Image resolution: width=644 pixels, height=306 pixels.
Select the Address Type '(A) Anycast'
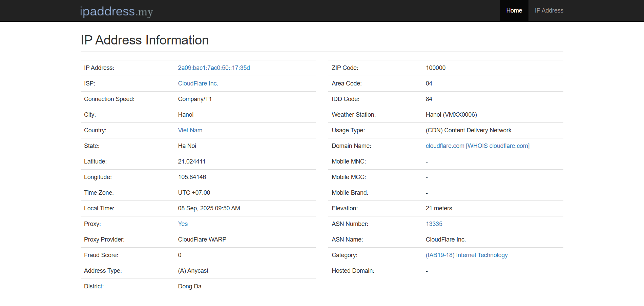193,271
